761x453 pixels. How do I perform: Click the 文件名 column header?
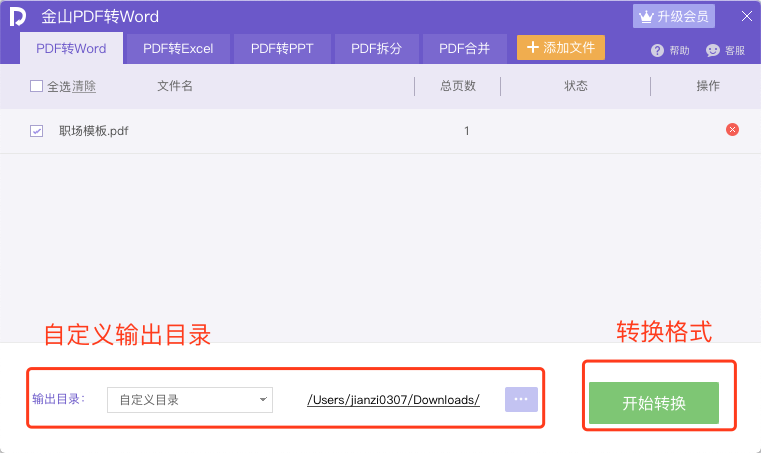(175, 86)
